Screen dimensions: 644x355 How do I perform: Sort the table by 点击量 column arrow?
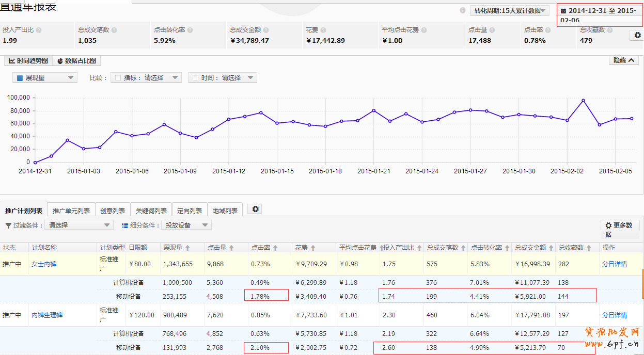coord(232,248)
